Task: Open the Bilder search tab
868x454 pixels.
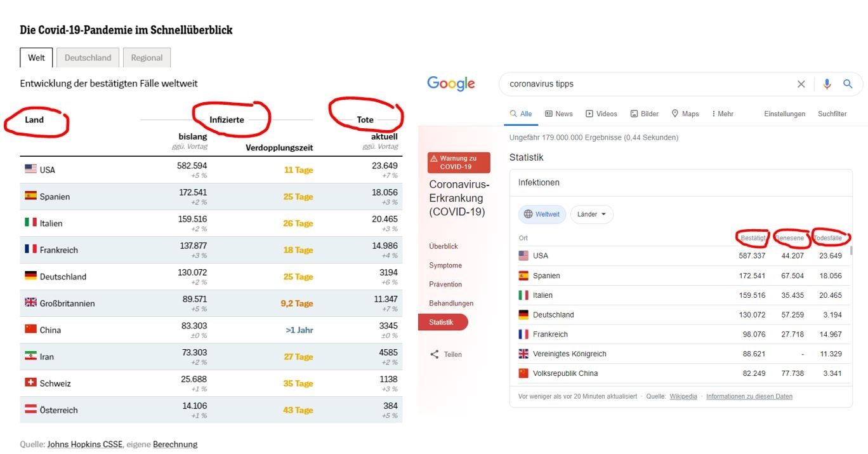Action: coord(644,114)
